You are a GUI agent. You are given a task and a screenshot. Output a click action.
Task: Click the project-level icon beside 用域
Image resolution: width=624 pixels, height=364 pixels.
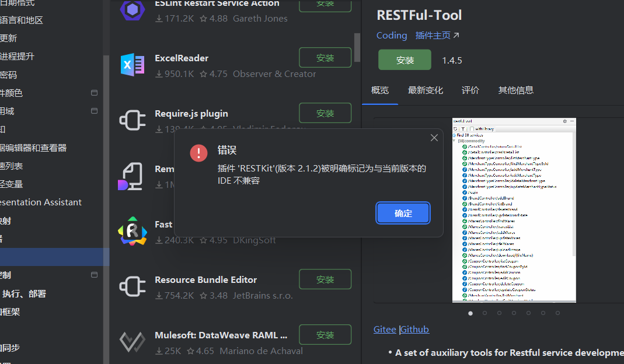[x=95, y=111]
